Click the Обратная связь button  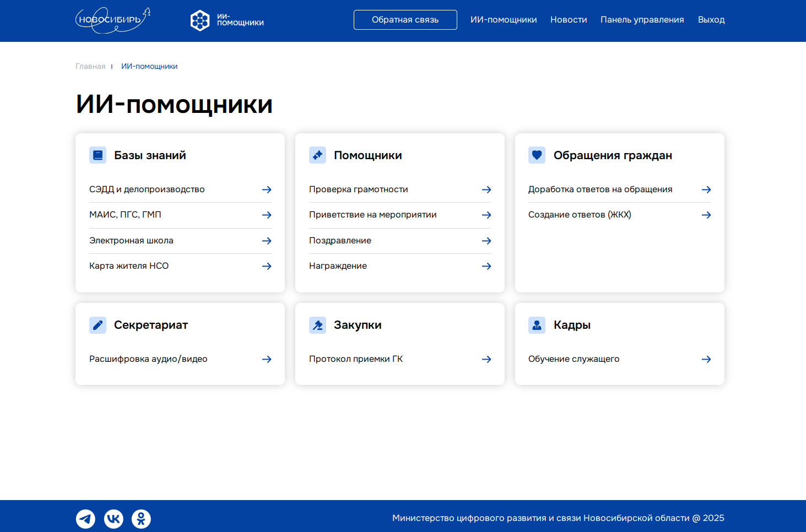pyautogui.click(x=405, y=20)
